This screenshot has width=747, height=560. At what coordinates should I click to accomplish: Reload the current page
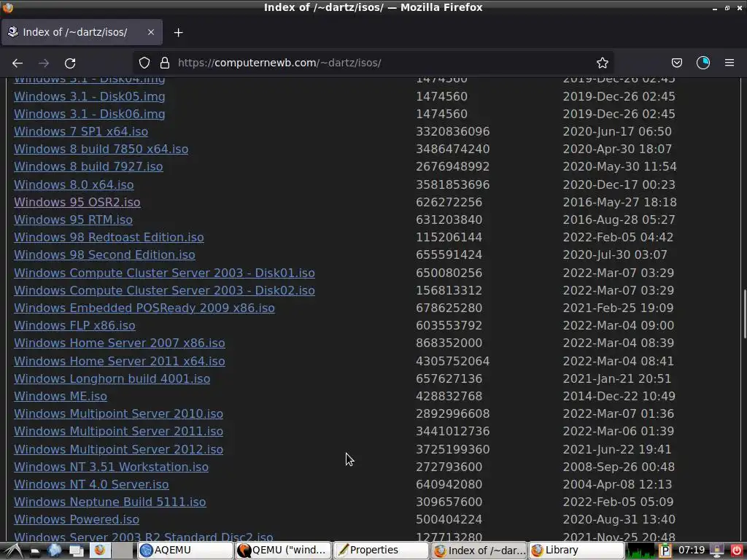click(x=70, y=63)
